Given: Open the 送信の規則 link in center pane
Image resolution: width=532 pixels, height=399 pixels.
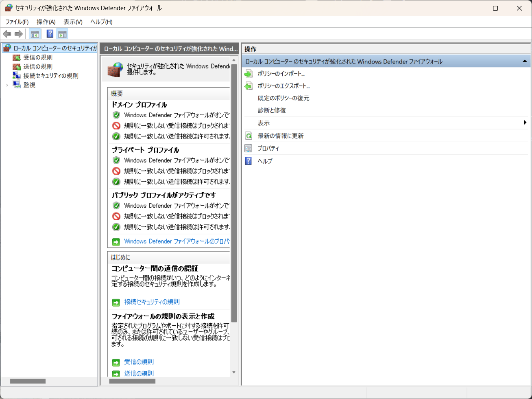Looking at the screenshot, I should tap(139, 373).
